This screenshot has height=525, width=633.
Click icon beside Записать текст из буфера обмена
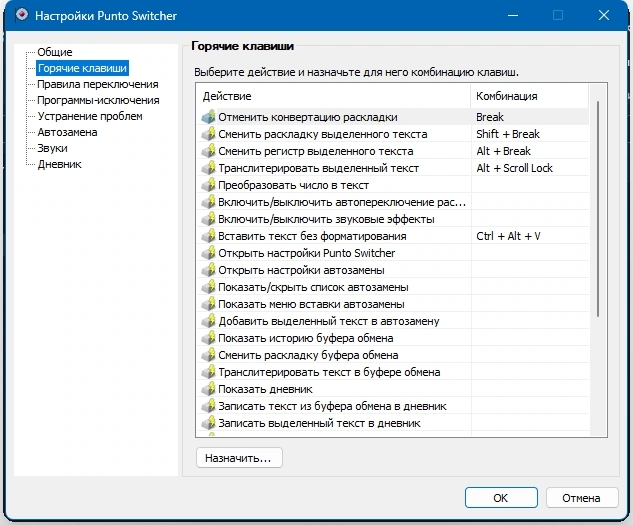click(x=208, y=406)
